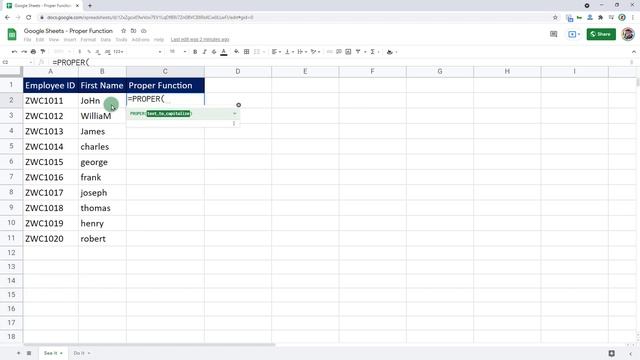Click the Explore button at bottom right
The image size is (640, 360).
pyautogui.click(x=611, y=353)
